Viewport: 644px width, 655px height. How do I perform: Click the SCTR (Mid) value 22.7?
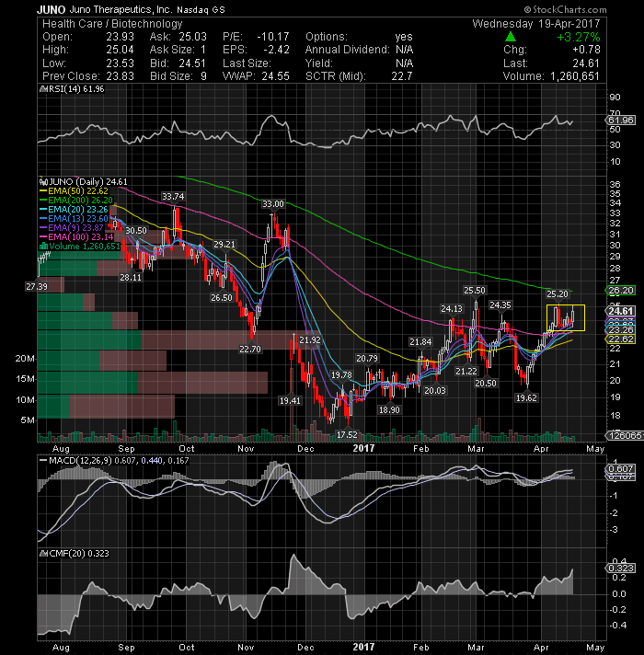pyautogui.click(x=402, y=76)
